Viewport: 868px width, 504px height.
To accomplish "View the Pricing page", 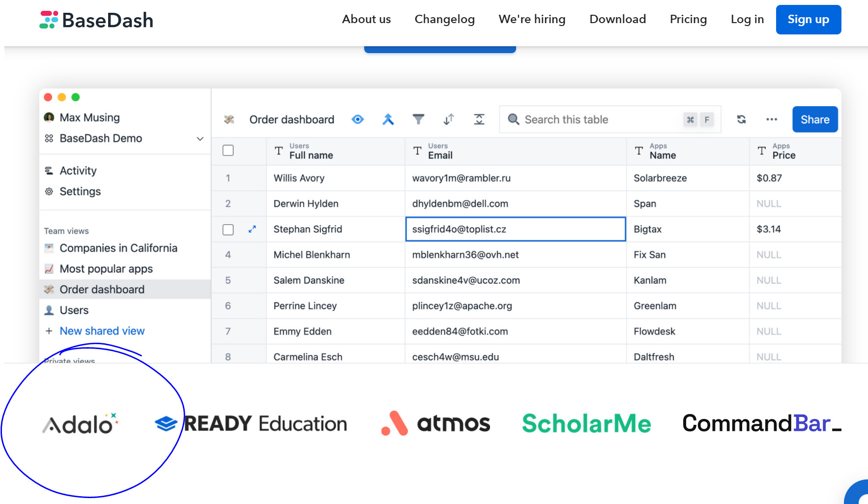I will point(688,19).
